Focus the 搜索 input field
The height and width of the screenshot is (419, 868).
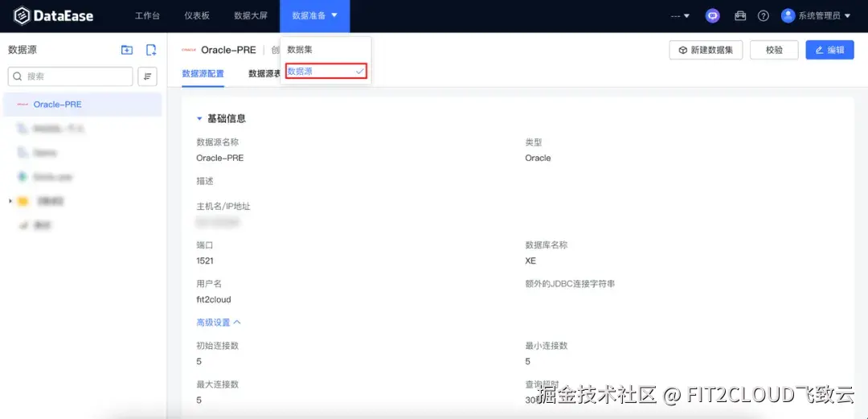point(70,76)
